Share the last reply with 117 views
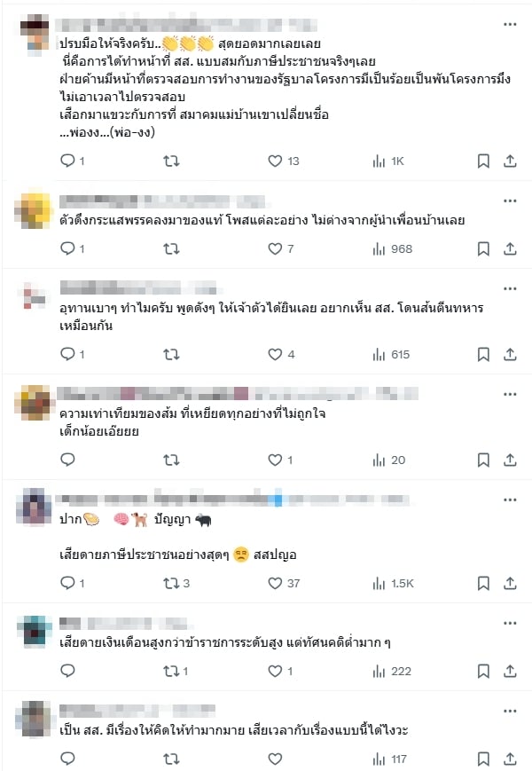The height and width of the screenshot is (771, 532). click(x=510, y=759)
